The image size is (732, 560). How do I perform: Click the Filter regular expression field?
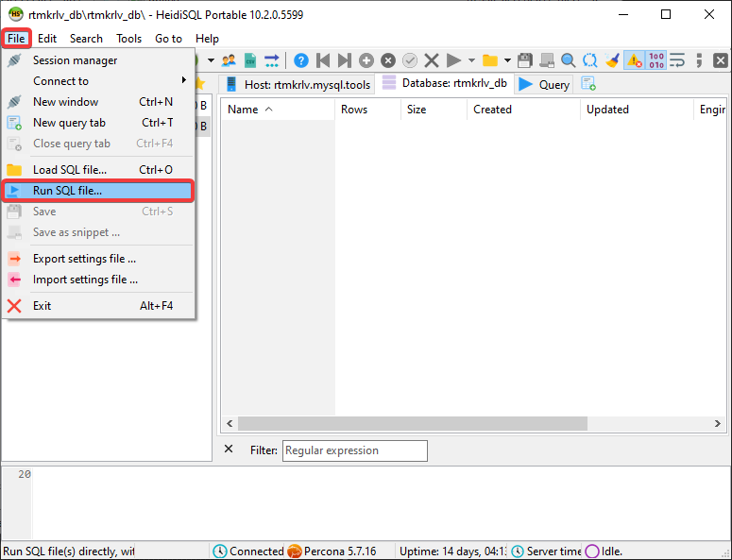[x=354, y=450]
